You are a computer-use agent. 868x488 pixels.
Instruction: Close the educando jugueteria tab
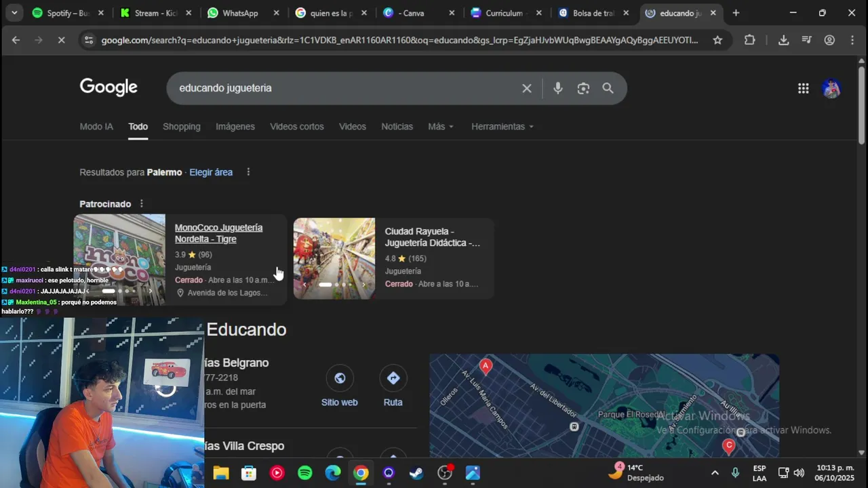pos(713,13)
